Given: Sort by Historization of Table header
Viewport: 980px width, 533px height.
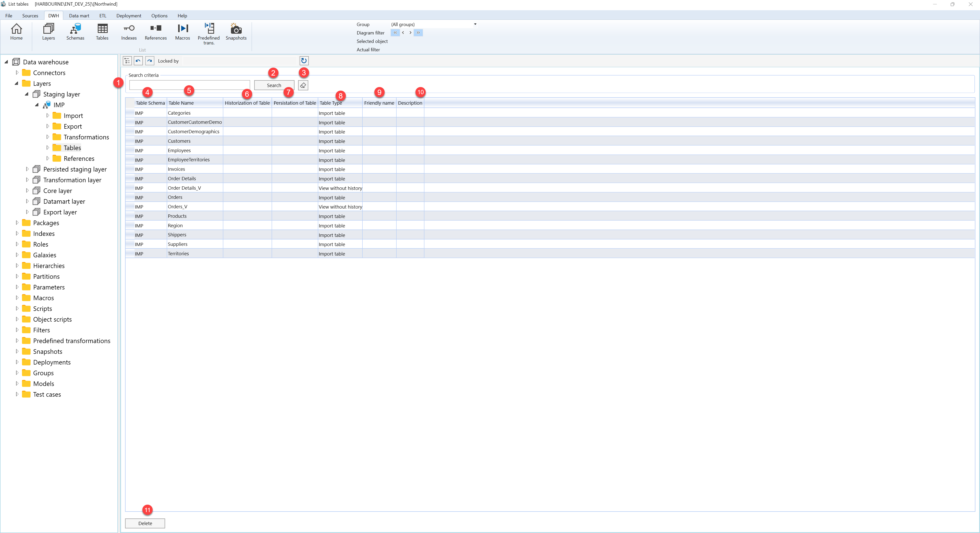Looking at the screenshot, I should point(247,103).
